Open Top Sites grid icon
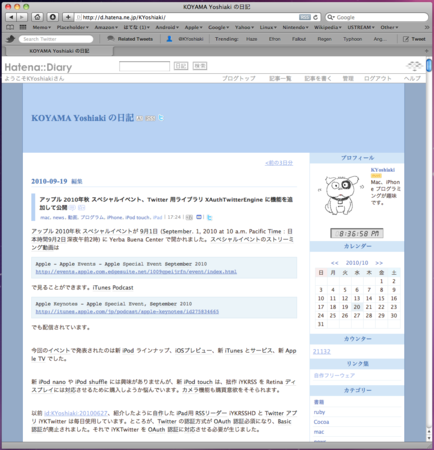434x450 pixels. click(23, 27)
